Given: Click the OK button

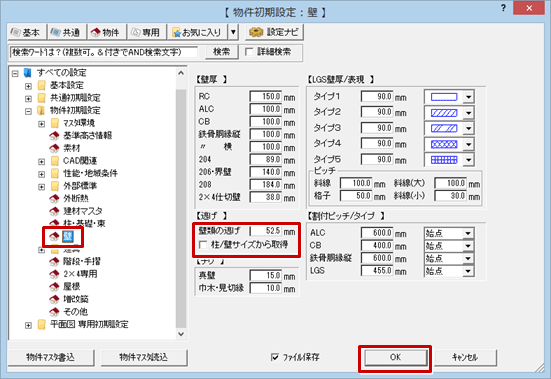Looking at the screenshot, I should point(395,358).
